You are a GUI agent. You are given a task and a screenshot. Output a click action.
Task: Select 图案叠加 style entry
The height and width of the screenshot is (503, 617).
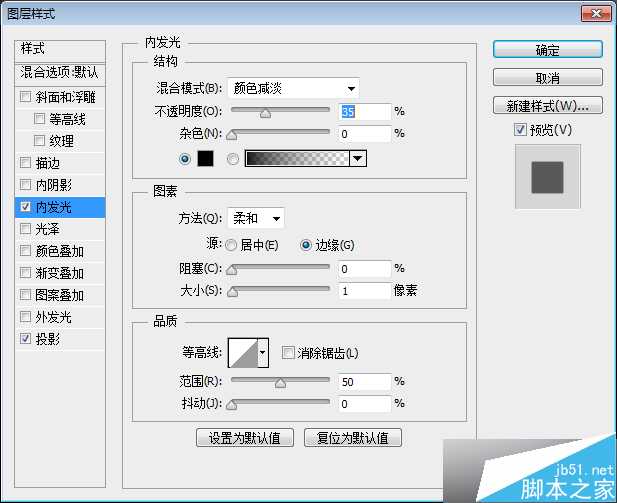click(x=60, y=295)
